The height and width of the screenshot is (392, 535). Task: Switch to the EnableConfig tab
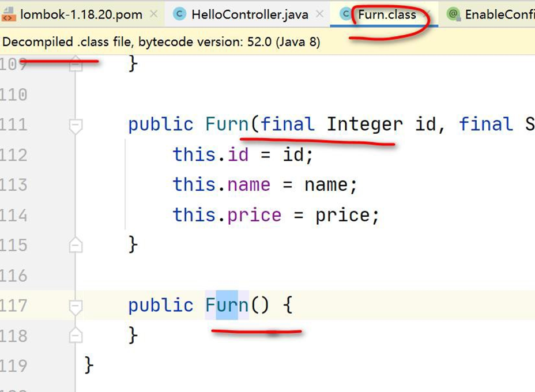499,14
